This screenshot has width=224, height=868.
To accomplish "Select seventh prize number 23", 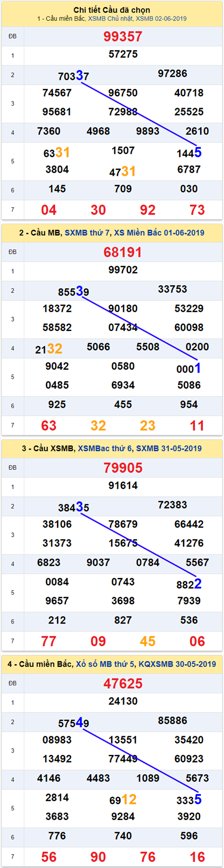I will 148,426.
